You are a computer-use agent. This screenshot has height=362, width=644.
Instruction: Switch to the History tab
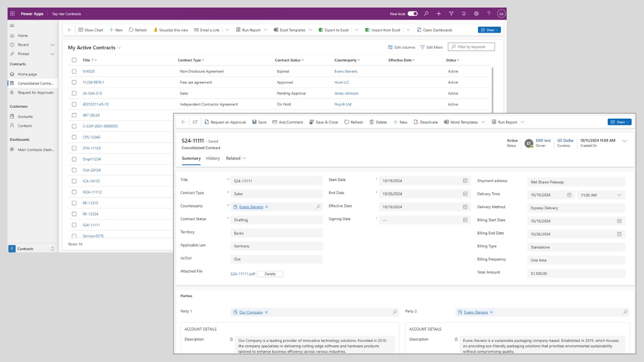pyautogui.click(x=213, y=158)
